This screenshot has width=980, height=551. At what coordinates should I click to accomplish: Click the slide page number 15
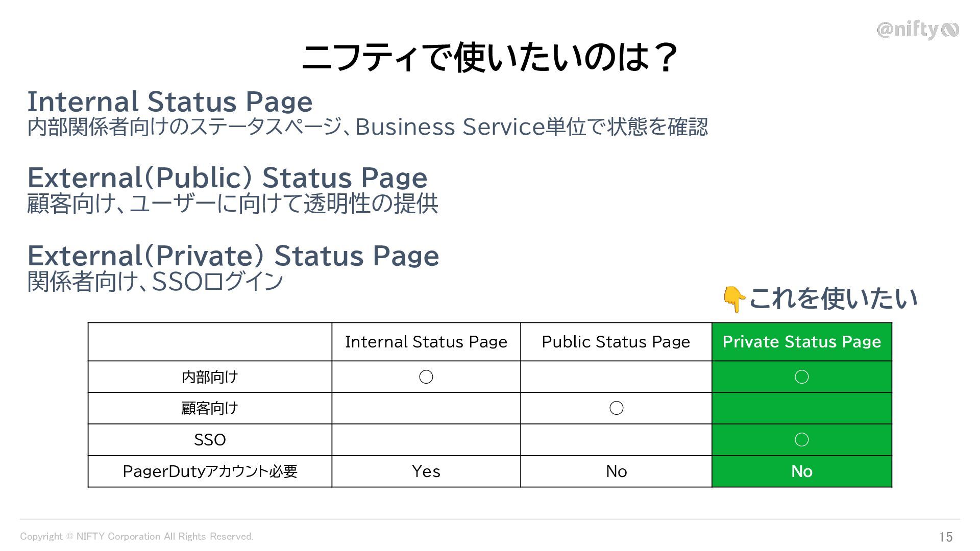coord(946,537)
